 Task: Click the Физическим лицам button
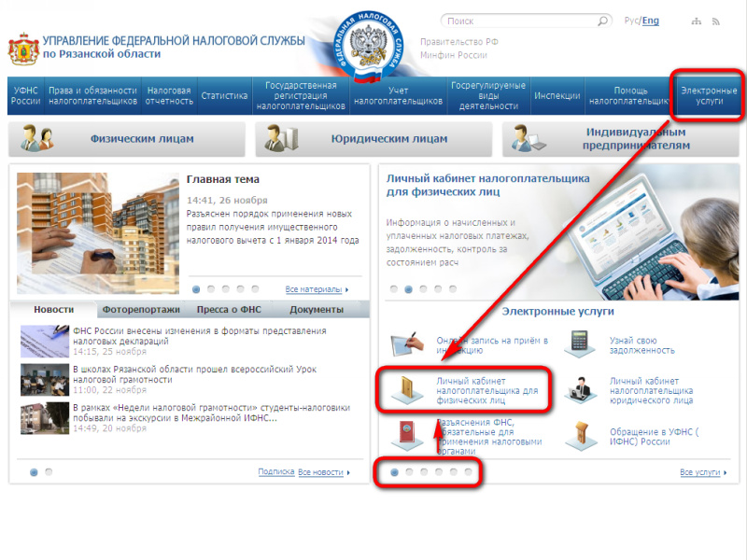(x=126, y=139)
